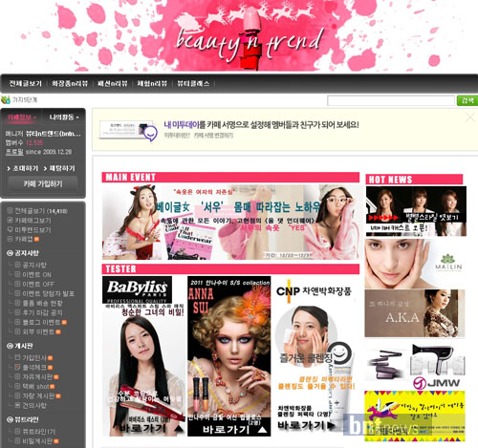
Task: Click the 미투데이란? link
Action: click(x=177, y=136)
